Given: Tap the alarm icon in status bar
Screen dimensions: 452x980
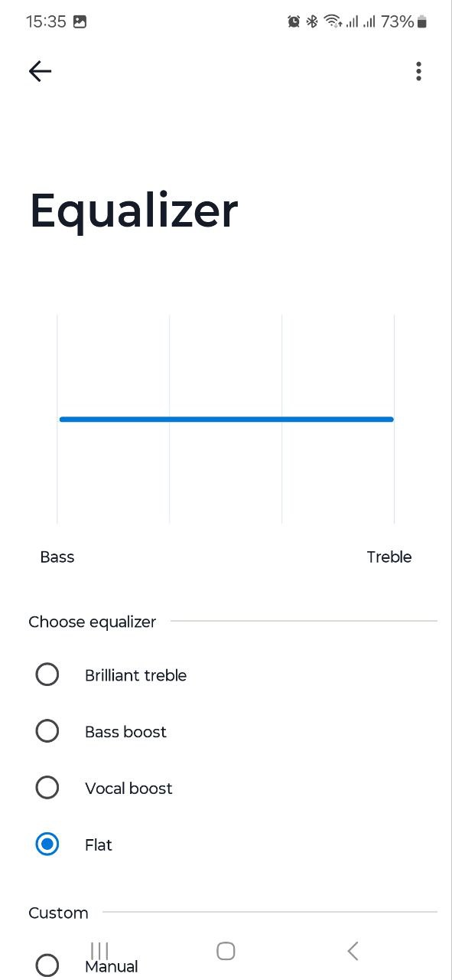Looking at the screenshot, I should click(294, 21).
